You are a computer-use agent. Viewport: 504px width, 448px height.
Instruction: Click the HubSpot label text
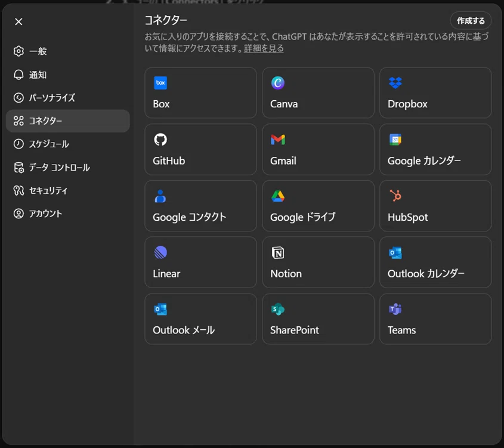click(407, 217)
